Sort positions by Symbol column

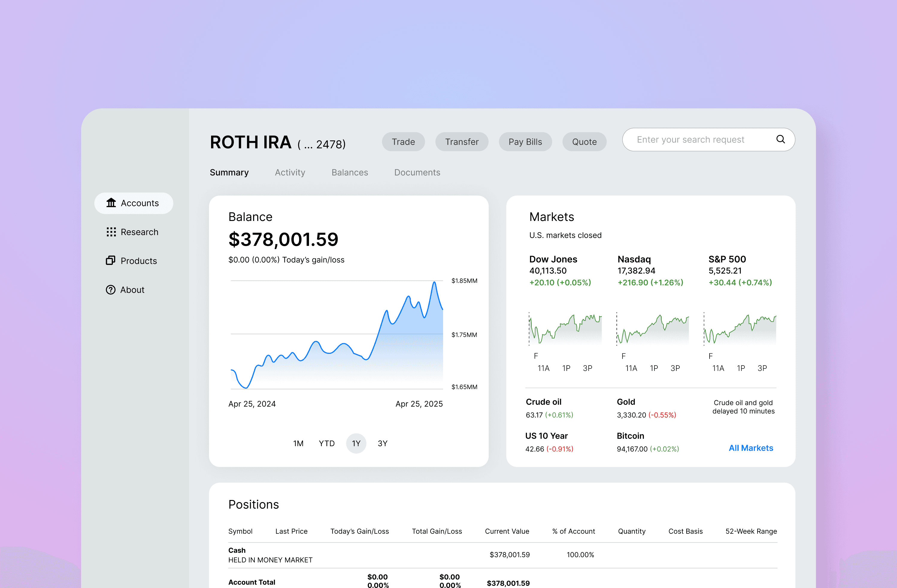click(240, 531)
